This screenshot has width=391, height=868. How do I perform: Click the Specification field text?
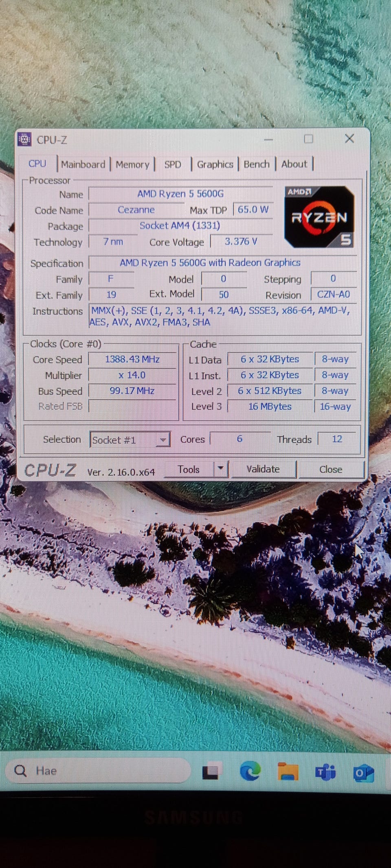click(210, 263)
